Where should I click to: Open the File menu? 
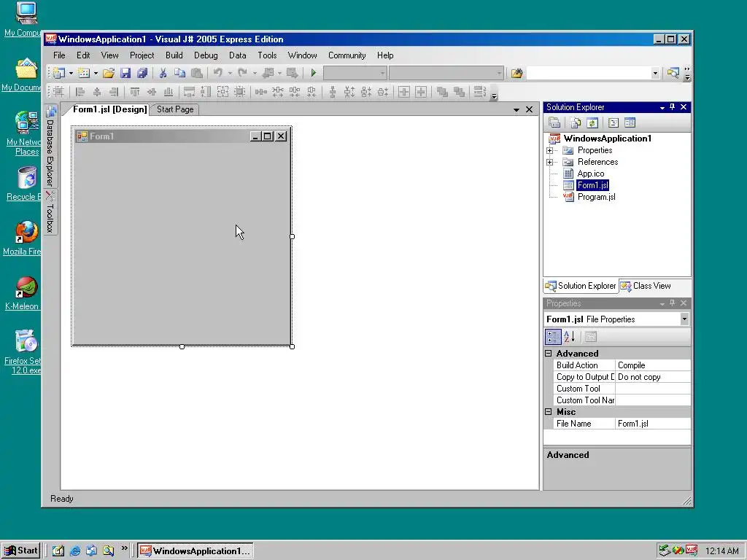click(59, 55)
